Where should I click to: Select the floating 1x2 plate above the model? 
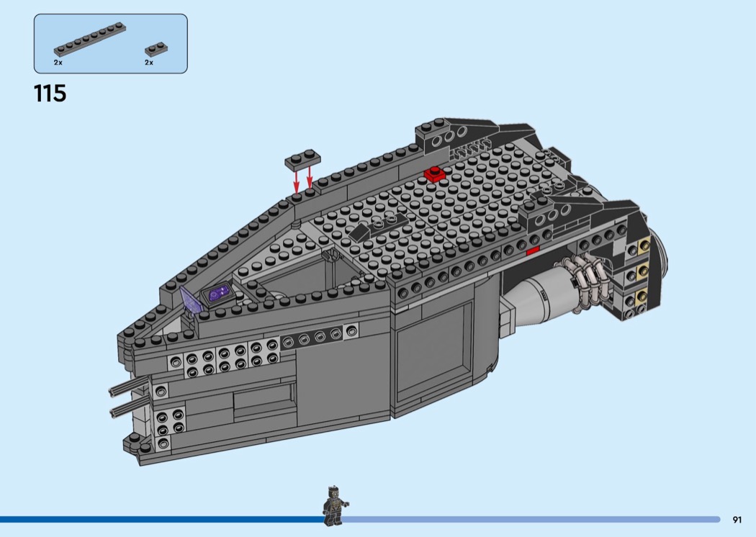(303, 160)
